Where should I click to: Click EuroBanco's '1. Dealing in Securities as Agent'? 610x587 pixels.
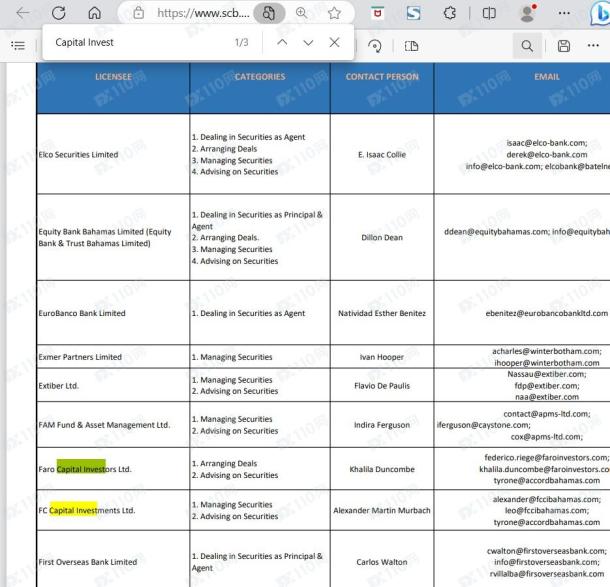(x=248, y=313)
